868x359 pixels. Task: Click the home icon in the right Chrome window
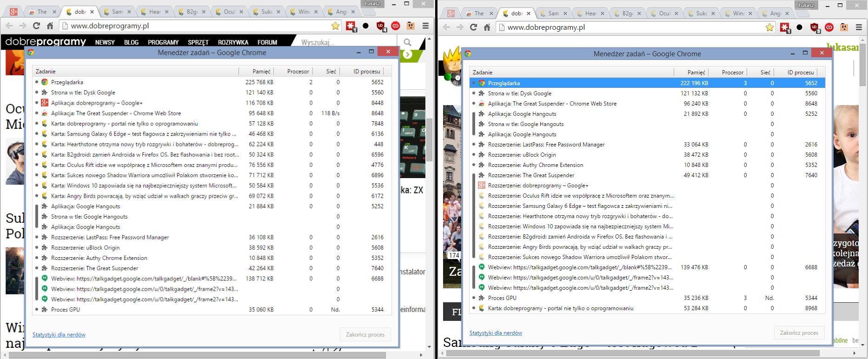coord(487,27)
